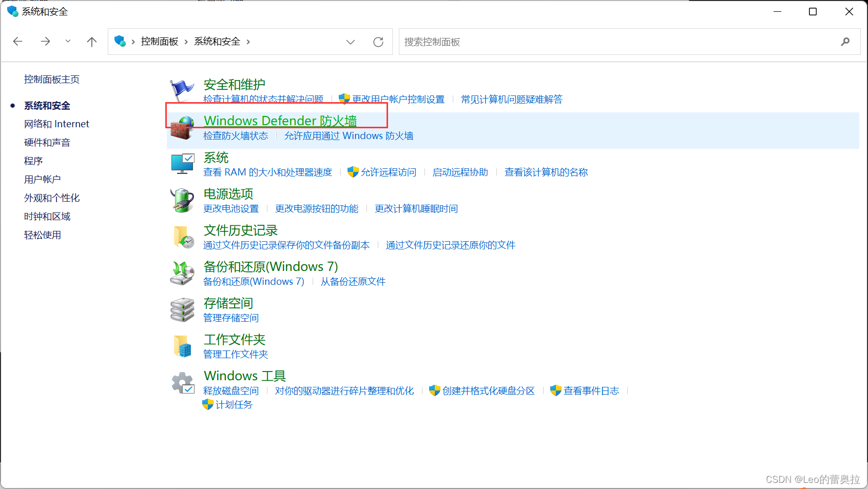
Task: Select 网络和 Internet in the sidebar
Action: (56, 124)
